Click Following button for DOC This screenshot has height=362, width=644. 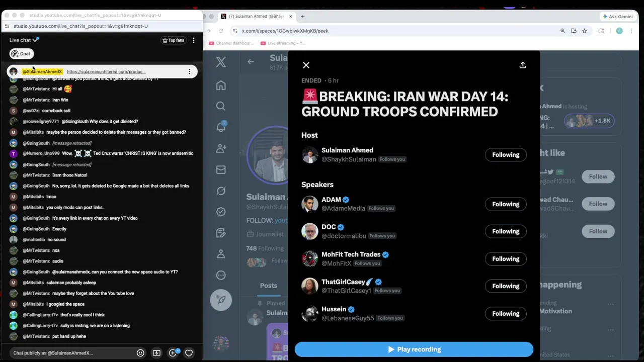click(x=506, y=231)
